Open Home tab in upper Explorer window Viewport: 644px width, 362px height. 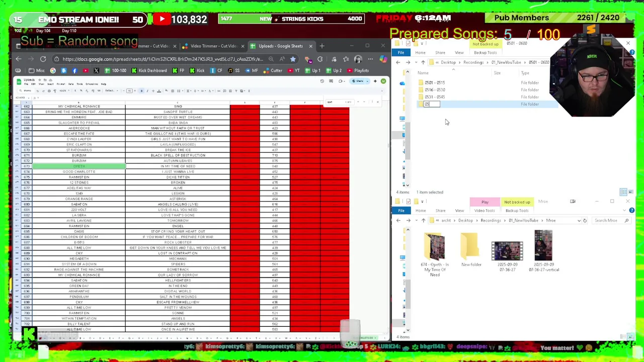coord(420,52)
